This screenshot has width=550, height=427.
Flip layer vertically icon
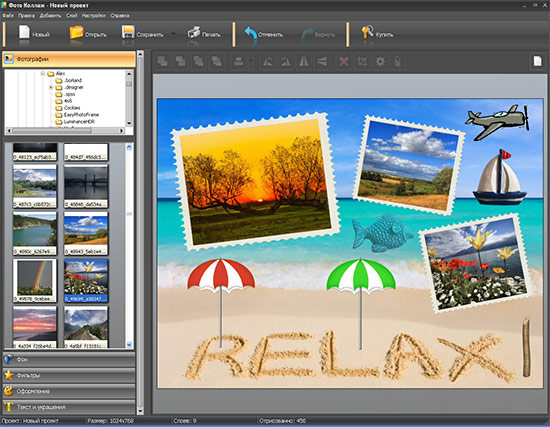(322, 61)
